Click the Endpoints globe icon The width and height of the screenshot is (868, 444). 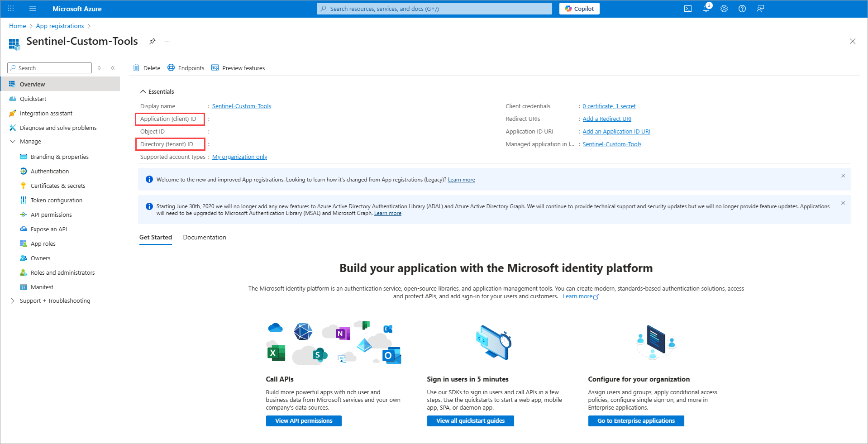click(171, 67)
